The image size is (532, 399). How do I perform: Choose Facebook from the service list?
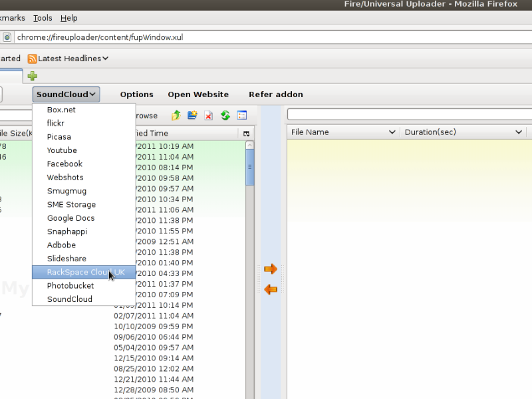click(x=84, y=164)
